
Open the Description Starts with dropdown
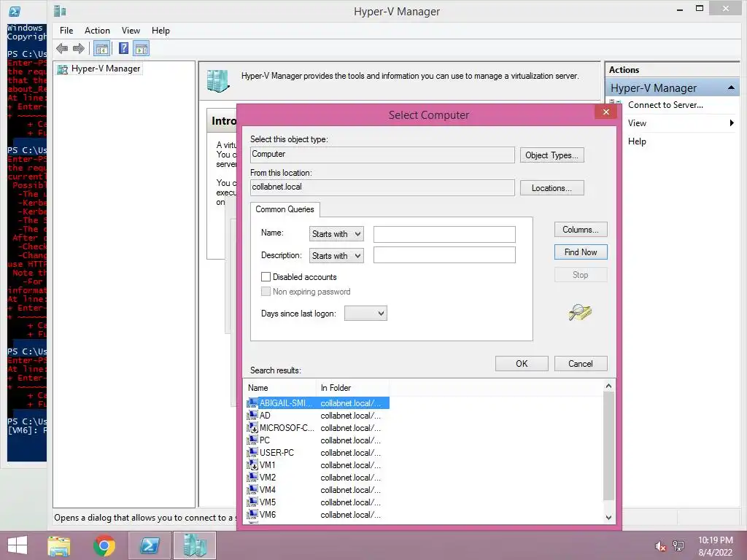(336, 256)
